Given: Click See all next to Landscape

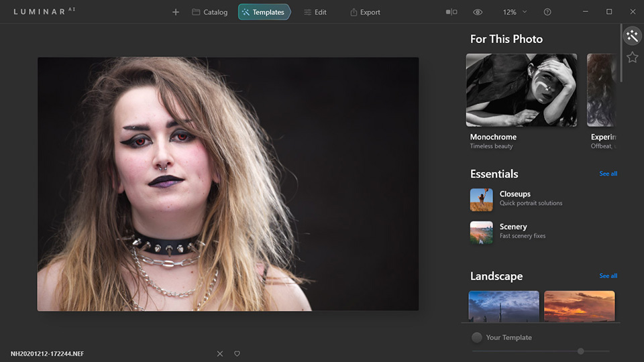Looking at the screenshot, I should (608, 276).
